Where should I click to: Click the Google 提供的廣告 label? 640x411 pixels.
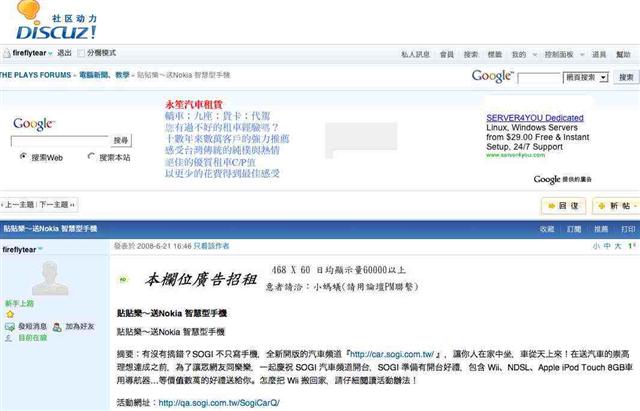click(562, 179)
